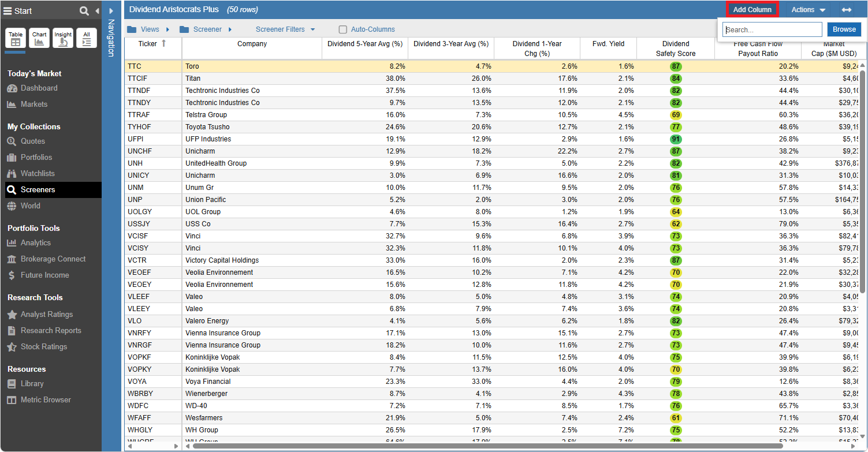Open Analyst Ratings
This screenshot has width=868, height=452.
pyautogui.click(x=46, y=315)
